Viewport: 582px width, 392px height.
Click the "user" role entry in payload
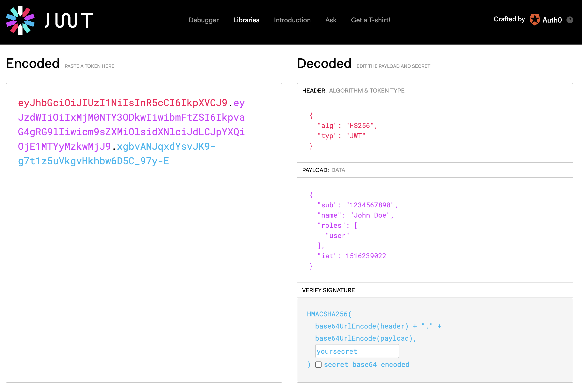(x=337, y=235)
